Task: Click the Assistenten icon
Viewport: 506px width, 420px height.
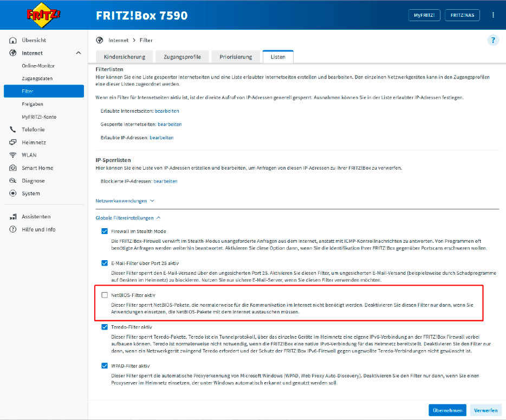Action: click(x=12, y=217)
